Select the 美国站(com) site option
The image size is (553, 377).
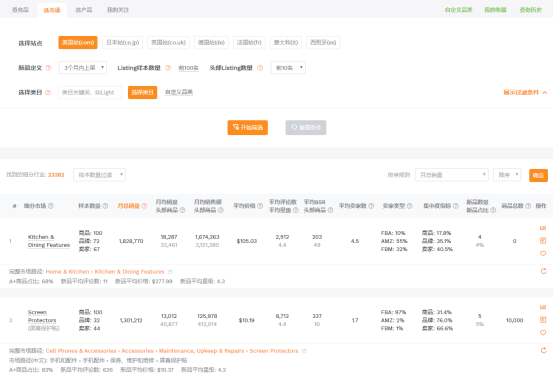(78, 43)
